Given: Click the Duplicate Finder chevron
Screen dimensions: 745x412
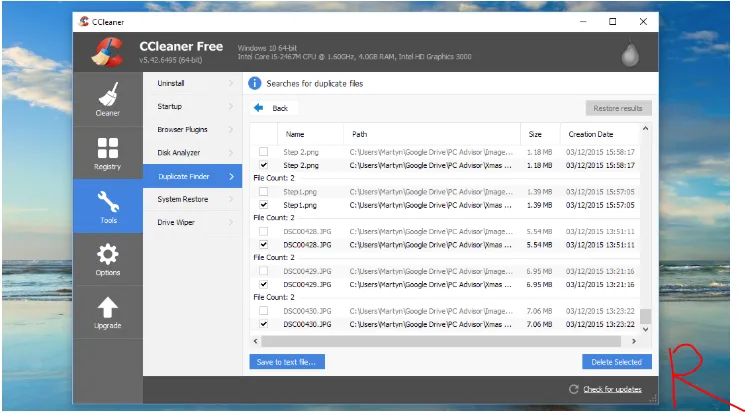Looking at the screenshot, I should 231,176.
